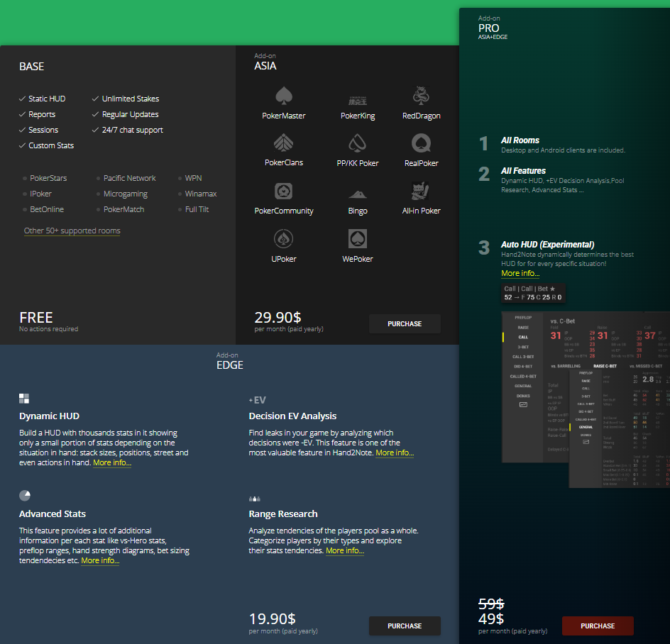Click the Auto HUD (Experimental) heading

point(547,245)
